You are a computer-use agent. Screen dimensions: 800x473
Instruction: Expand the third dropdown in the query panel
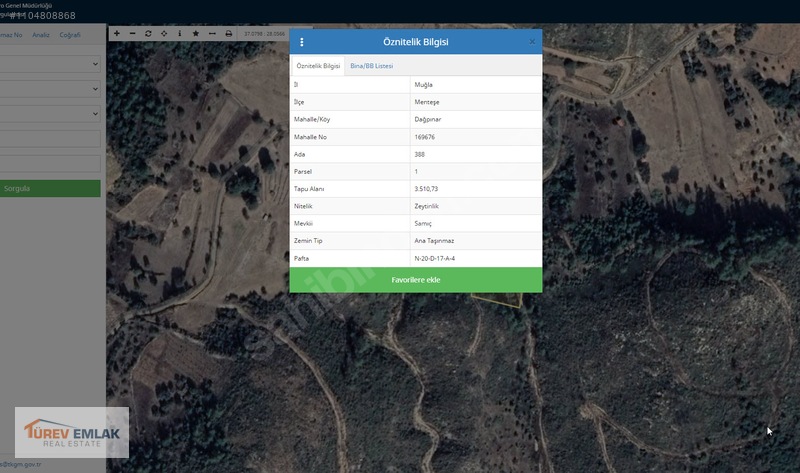[x=50, y=114]
